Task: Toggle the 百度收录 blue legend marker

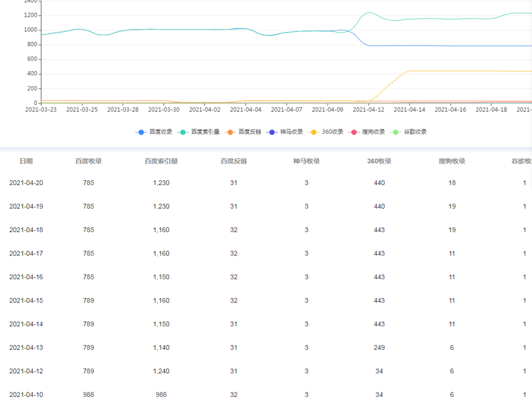Action: pos(142,132)
